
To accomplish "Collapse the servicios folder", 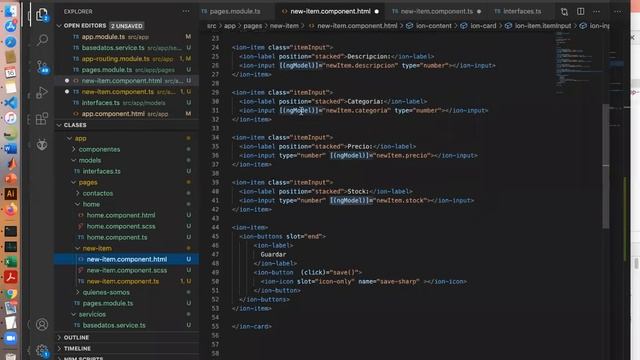I will (x=127, y=314).
